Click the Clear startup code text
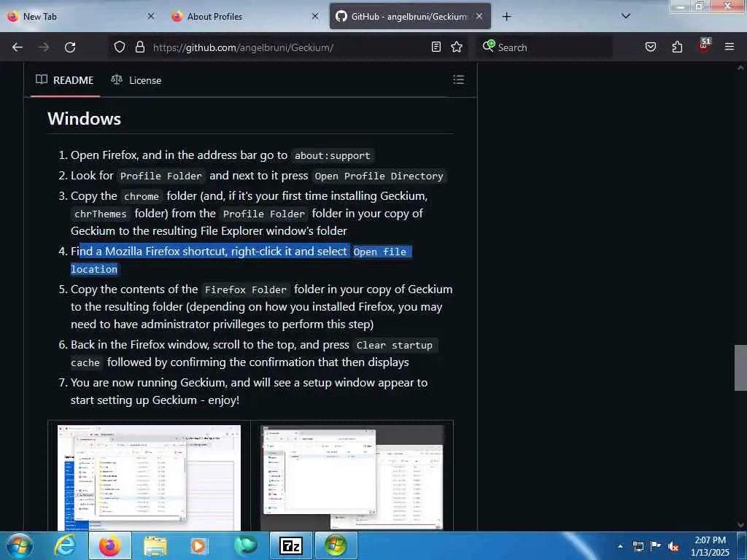747x560 pixels. tap(395, 345)
